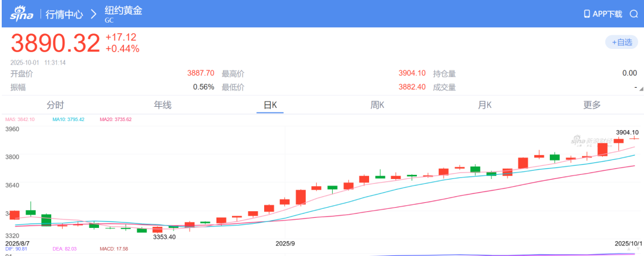Toggle the MA20 indicator label
Screen dimensions: 644x256
(114, 120)
